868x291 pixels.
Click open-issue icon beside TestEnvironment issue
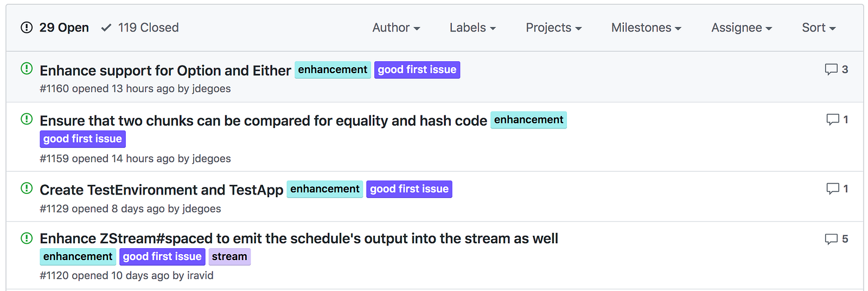tap(27, 188)
